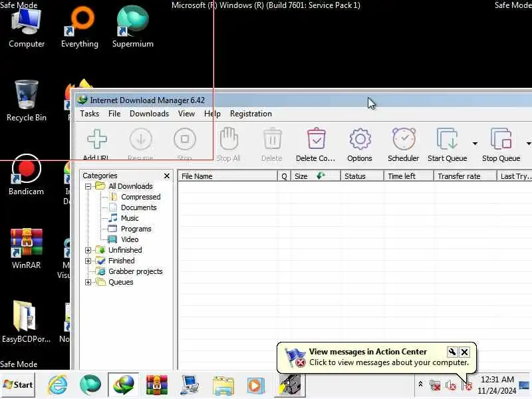Select the Music category
The image size is (532, 399).
pos(130,218)
